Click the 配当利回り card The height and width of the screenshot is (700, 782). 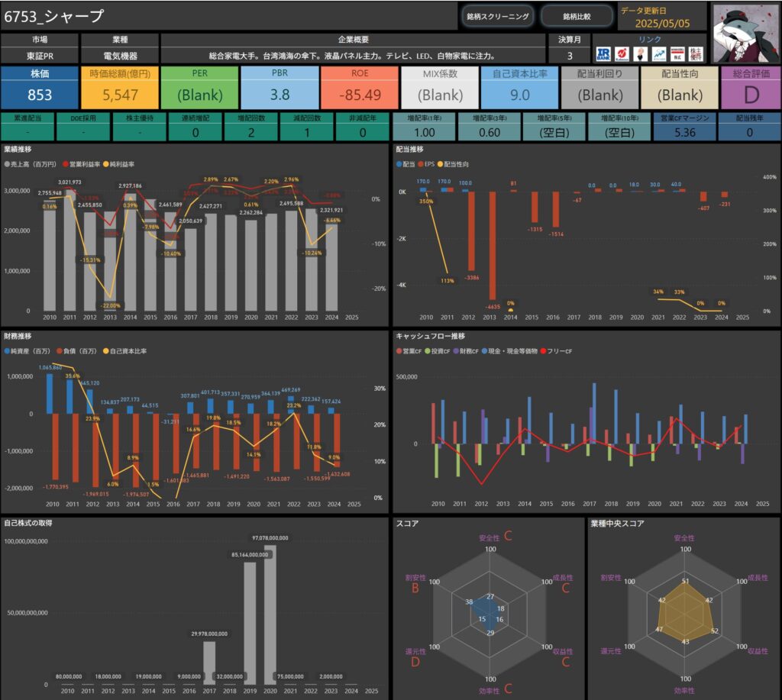click(x=600, y=88)
